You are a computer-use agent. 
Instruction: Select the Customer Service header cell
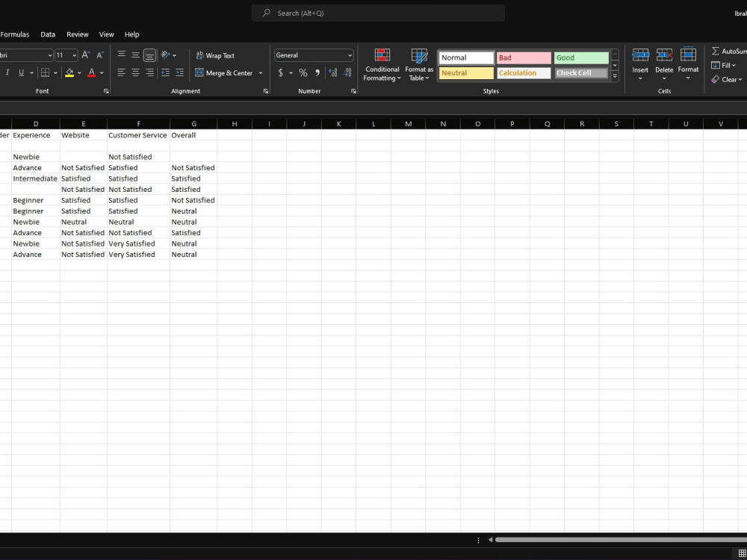[139, 135]
